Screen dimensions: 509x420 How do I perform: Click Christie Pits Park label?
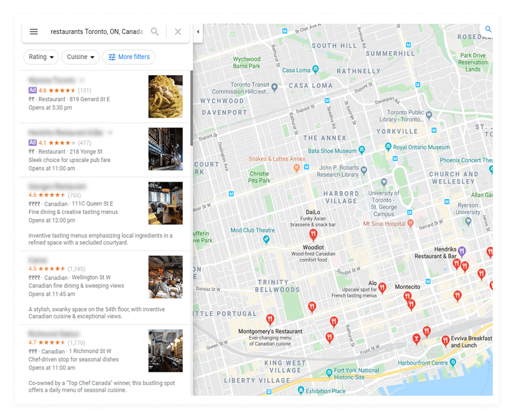click(x=259, y=177)
